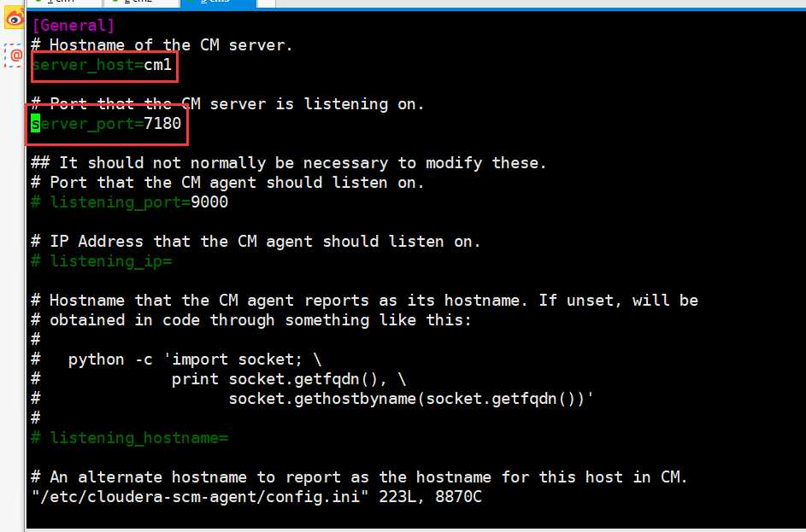Viewport: 806px width, 532px height.
Task: Click the vim status line showing config.ini path
Action: [x=256, y=497]
